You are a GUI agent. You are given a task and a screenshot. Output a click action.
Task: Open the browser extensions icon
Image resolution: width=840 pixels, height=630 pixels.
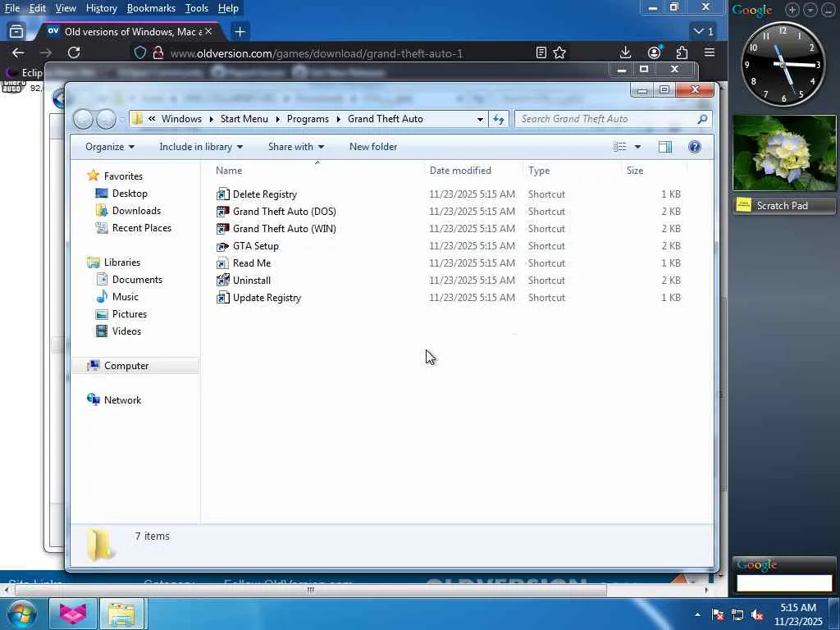(682, 52)
